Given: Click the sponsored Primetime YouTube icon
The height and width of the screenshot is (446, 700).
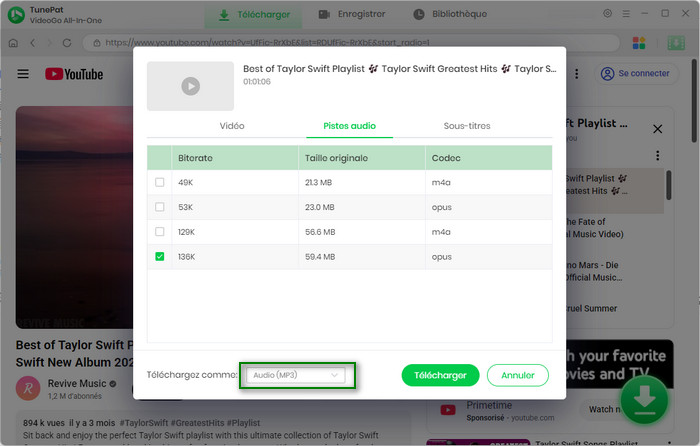Looking at the screenshot, I should click(448, 409).
